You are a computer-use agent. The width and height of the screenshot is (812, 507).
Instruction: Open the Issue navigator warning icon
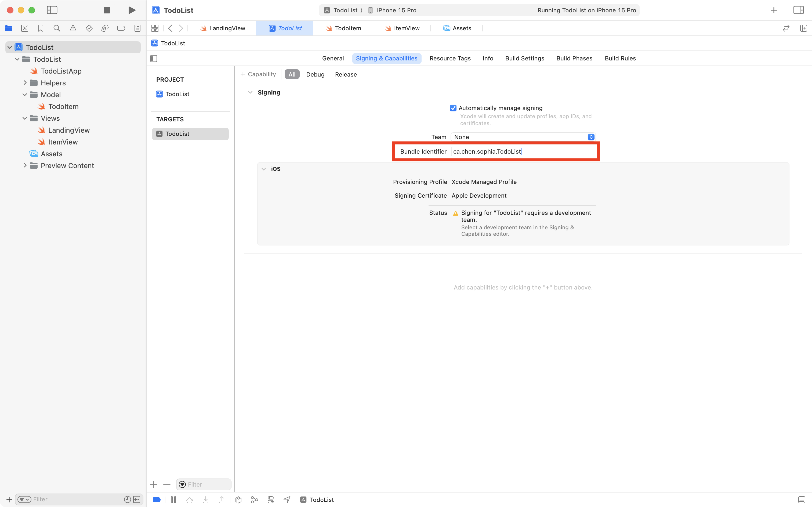click(x=73, y=28)
